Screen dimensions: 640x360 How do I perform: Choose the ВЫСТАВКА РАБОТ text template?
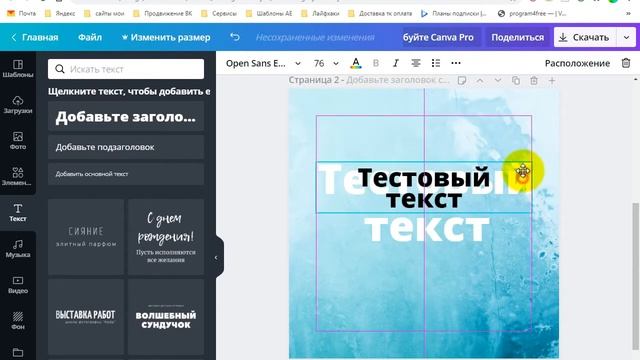86,317
